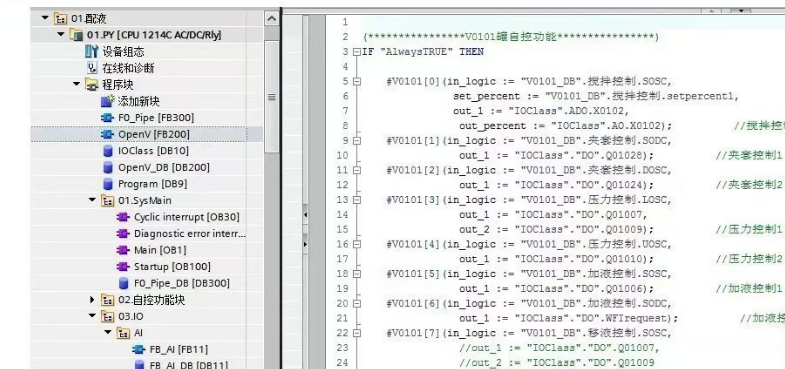Click the left-pointing panel collapse arrow on splitter
785x369 pixels.
click(x=305, y=215)
